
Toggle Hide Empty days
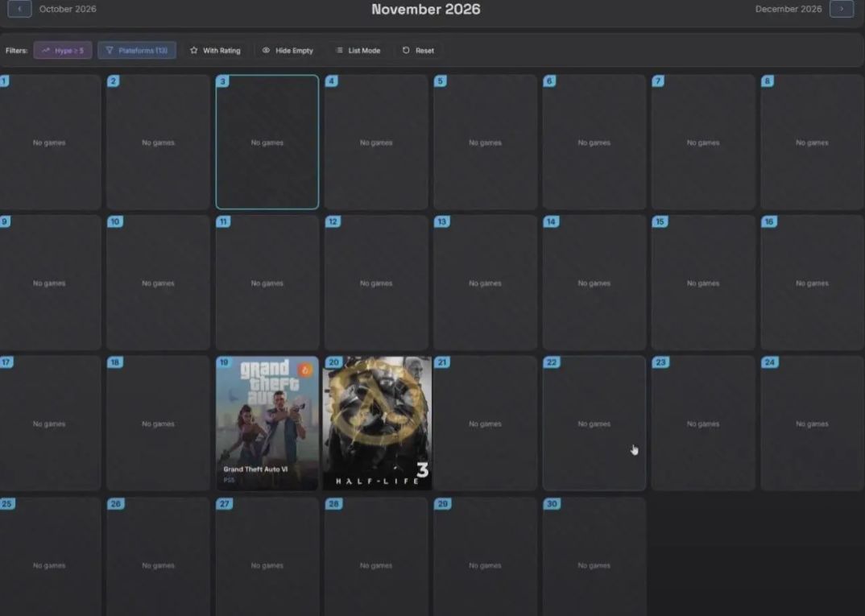(288, 50)
